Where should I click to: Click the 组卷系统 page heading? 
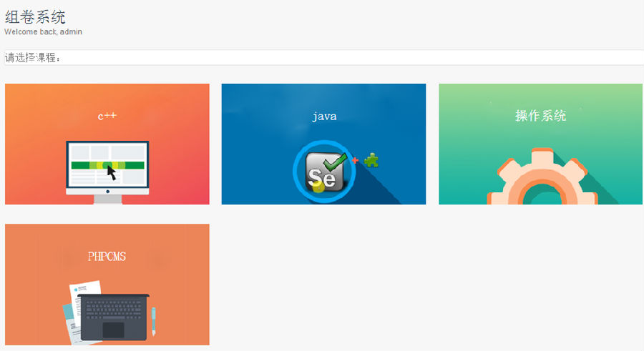[x=35, y=17]
